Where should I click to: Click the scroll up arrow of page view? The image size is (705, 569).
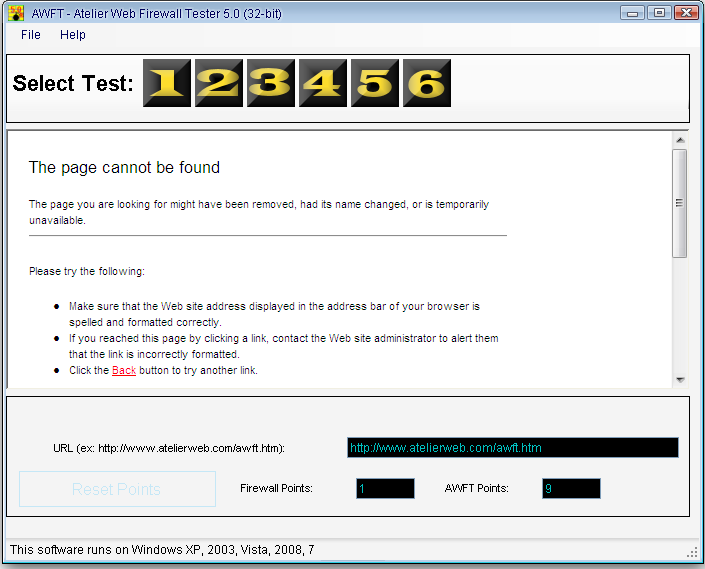680,140
